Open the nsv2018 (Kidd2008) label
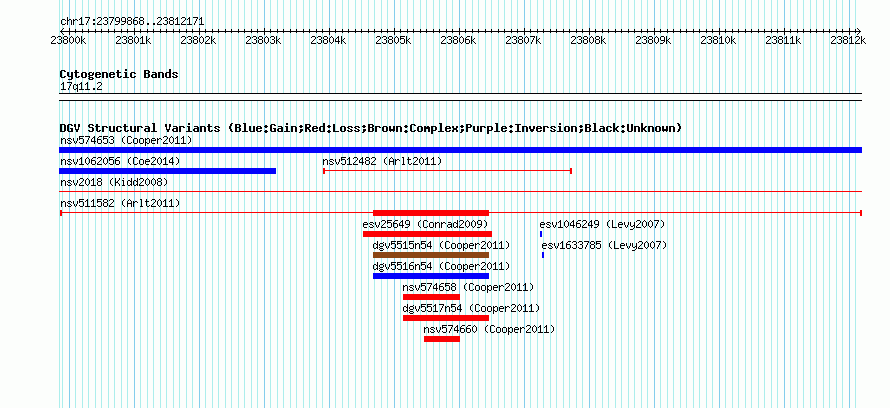 pyautogui.click(x=114, y=182)
